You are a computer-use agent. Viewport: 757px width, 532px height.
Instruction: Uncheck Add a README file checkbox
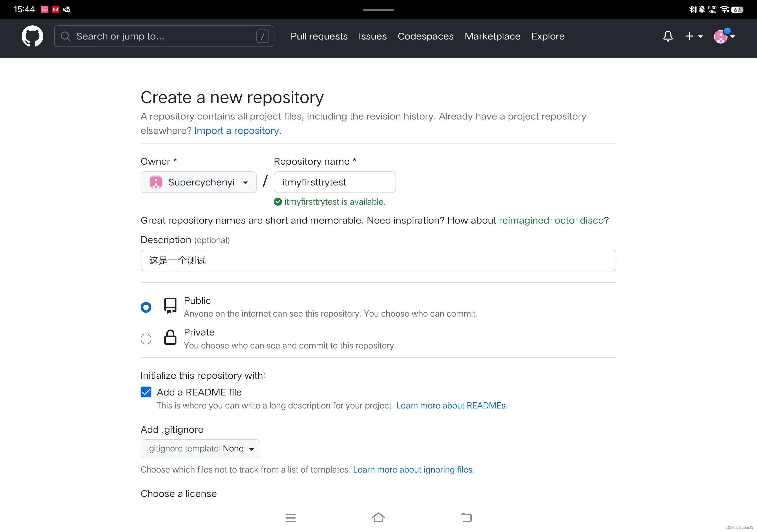146,392
